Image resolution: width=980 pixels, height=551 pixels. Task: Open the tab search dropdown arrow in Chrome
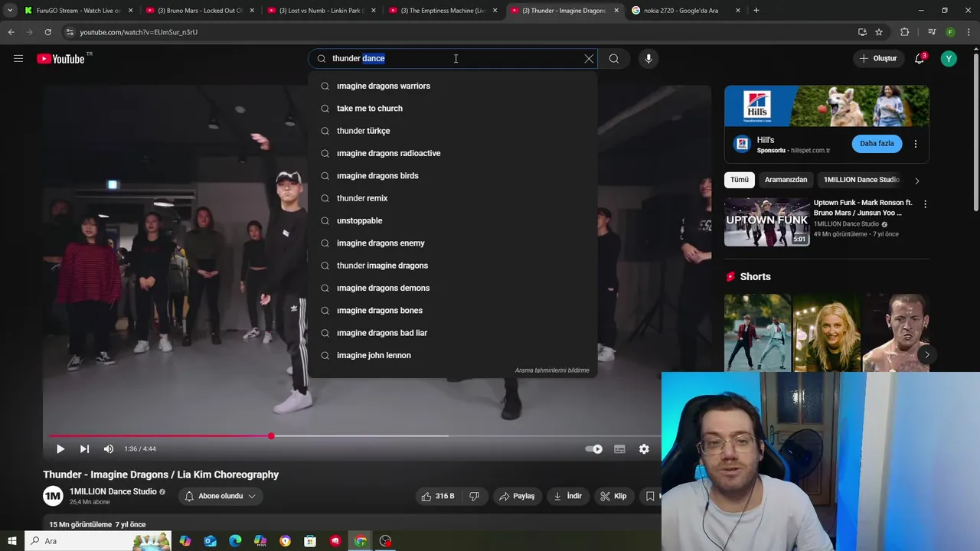10,11
